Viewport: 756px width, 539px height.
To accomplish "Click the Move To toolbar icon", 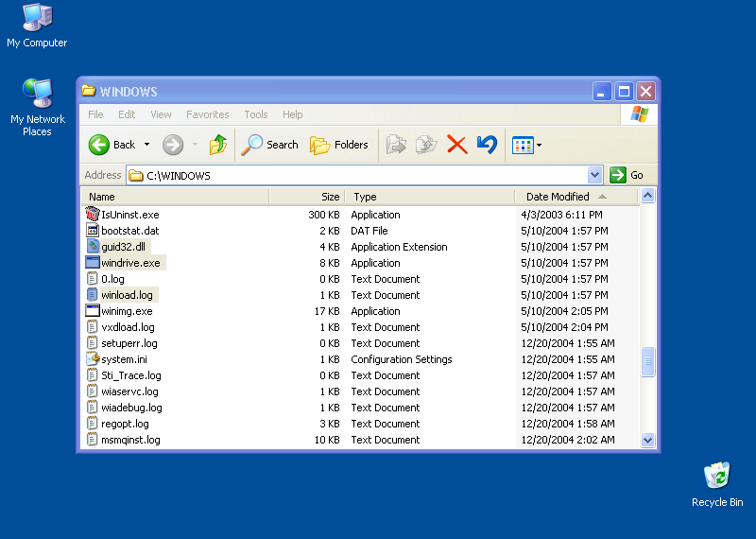I will (x=396, y=145).
